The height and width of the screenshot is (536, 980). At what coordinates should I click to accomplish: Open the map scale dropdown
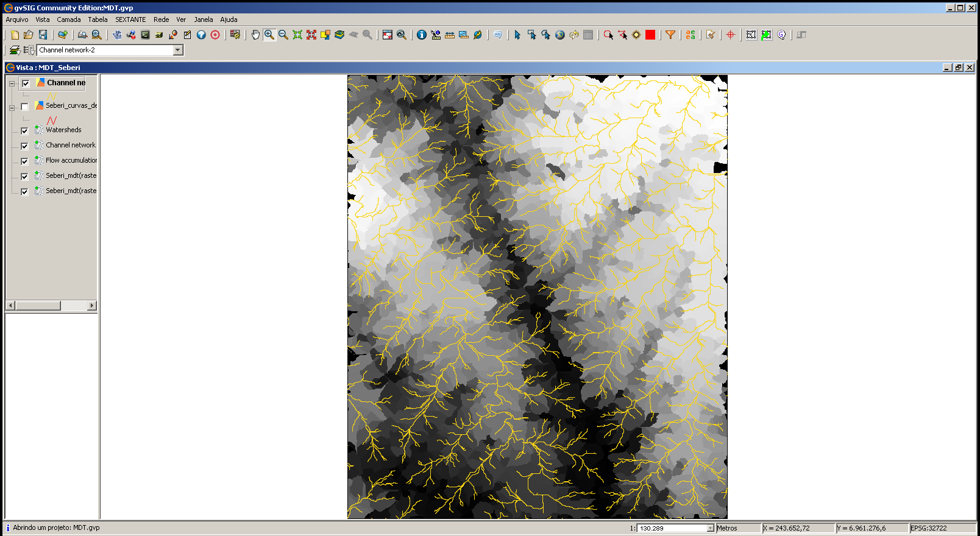click(710, 528)
